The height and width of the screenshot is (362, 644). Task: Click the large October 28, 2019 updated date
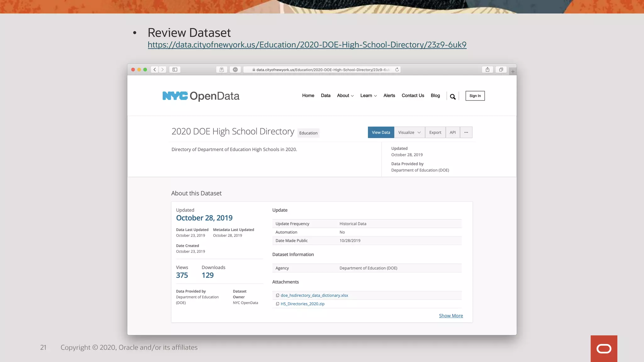pyautogui.click(x=204, y=218)
